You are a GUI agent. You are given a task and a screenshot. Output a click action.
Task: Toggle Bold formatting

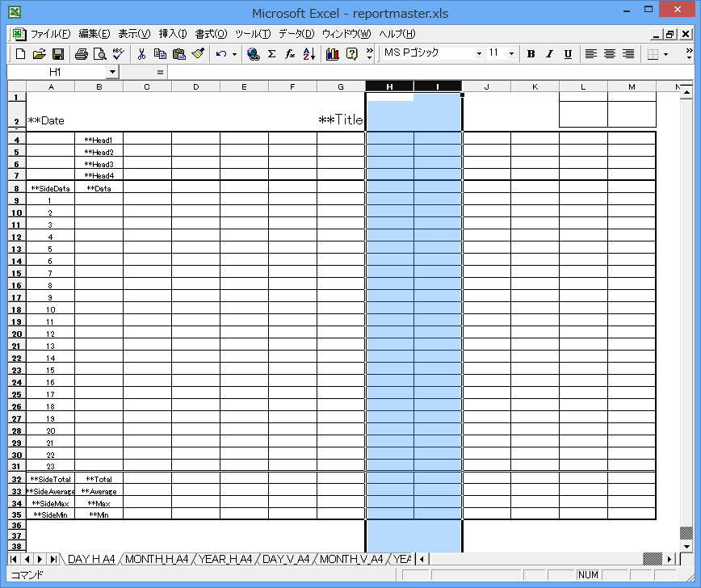[x=531, y=54]
